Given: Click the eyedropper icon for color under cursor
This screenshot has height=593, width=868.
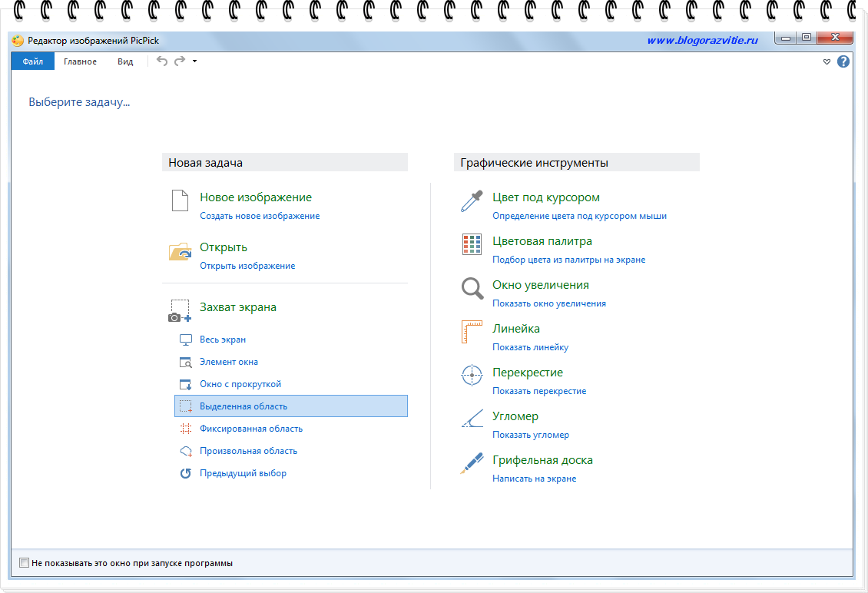Looking at the screenshot, I should coord(471,201).
